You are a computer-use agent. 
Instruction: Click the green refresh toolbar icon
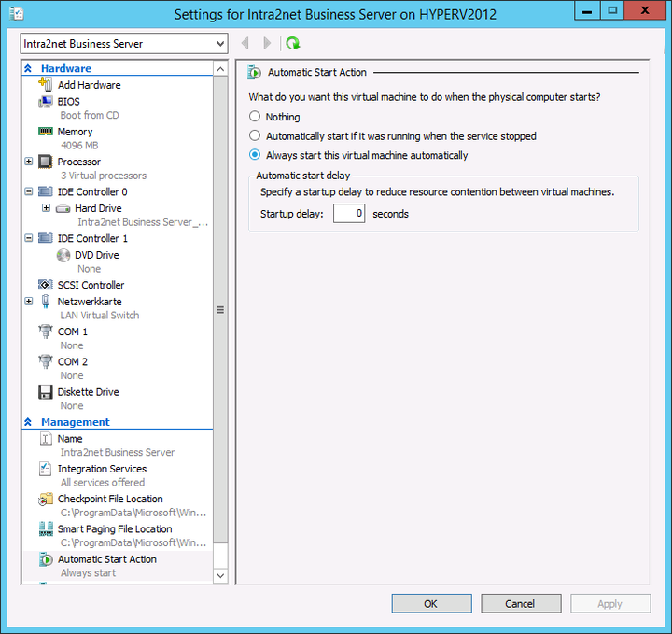pyautogui.click(x=293, y=43)
